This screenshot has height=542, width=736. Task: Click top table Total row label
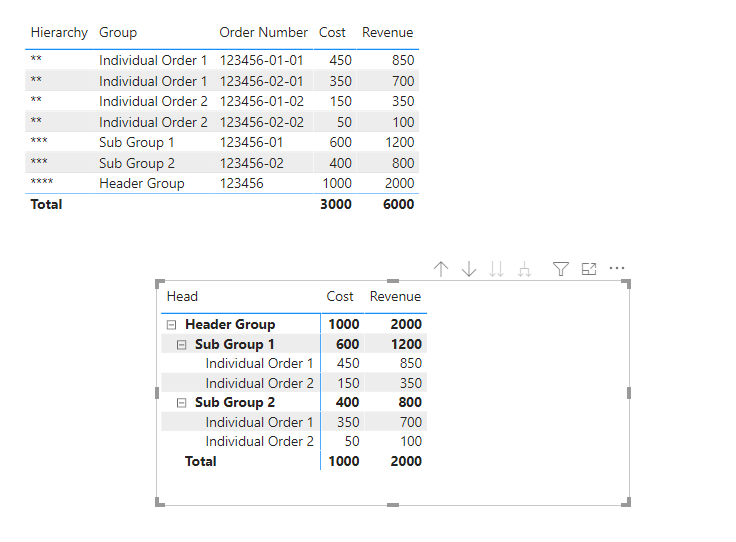click(46, 205)
